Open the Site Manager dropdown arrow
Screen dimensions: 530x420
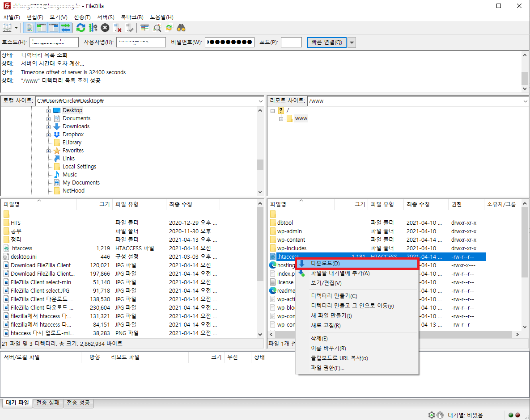tap(16, 27)
